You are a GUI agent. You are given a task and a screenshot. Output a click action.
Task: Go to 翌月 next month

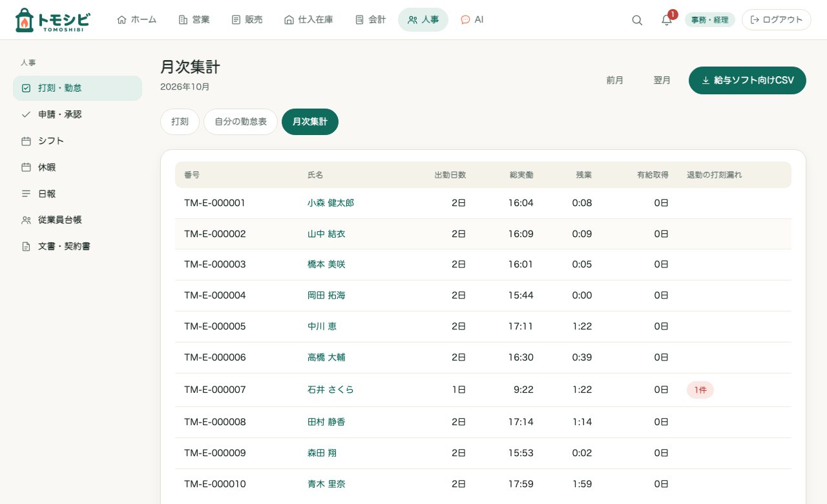(x=662, y=81)
